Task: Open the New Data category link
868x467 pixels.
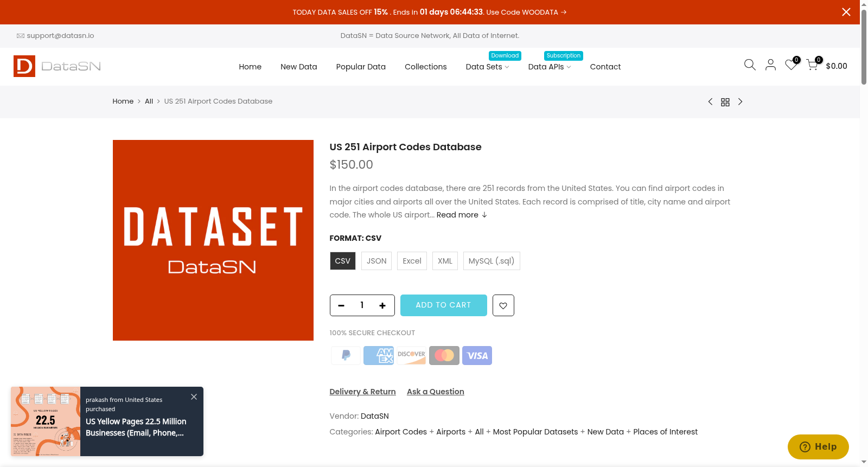Action: click(x=605, y=432)
